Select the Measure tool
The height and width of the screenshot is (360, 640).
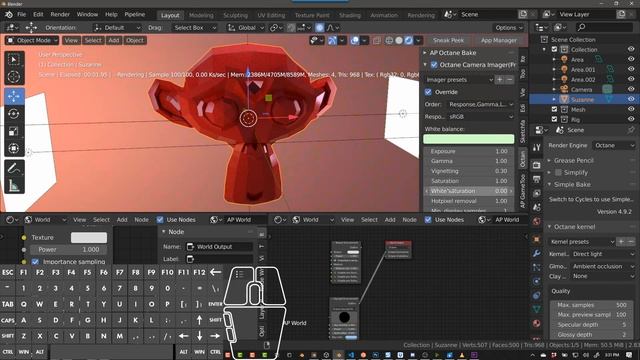pyautogui.click(x=14, y=185)
